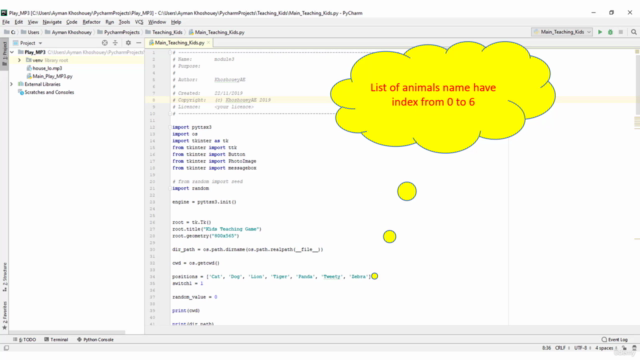Open the run configuration dropdown Main_Teaching_Kids
Image resolution: width=640 pixels, height=360 pixels.
pyautogui.click(x=562, y=32)
